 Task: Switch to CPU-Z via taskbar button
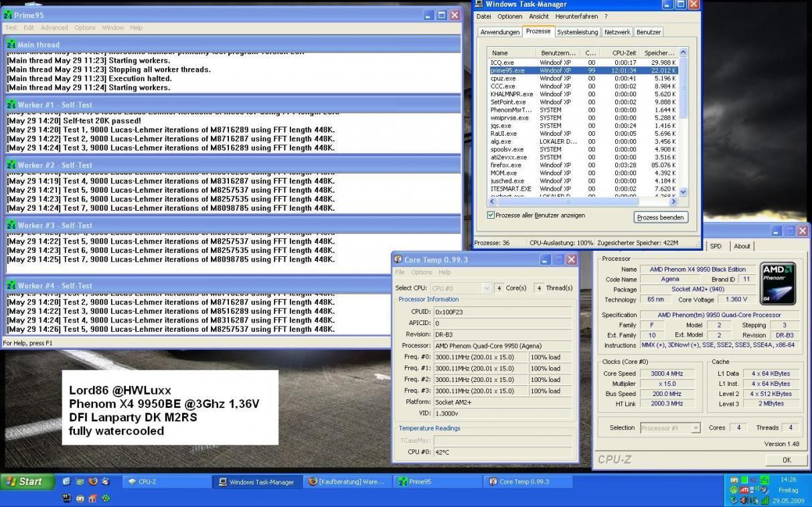click(x=167, y=482)
